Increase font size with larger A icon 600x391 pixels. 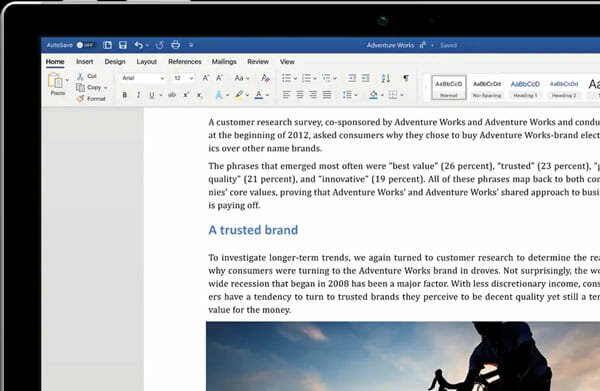tap(206, 78)
